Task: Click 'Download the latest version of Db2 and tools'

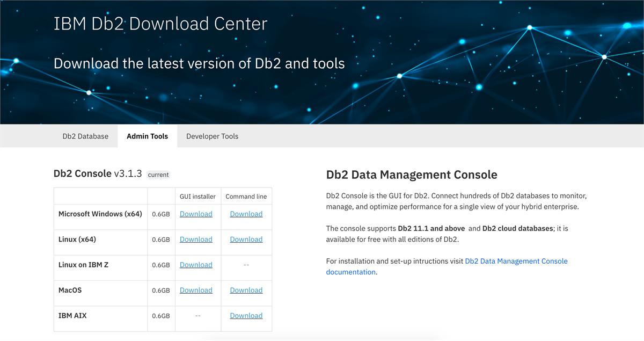Action: coord(199,63)
